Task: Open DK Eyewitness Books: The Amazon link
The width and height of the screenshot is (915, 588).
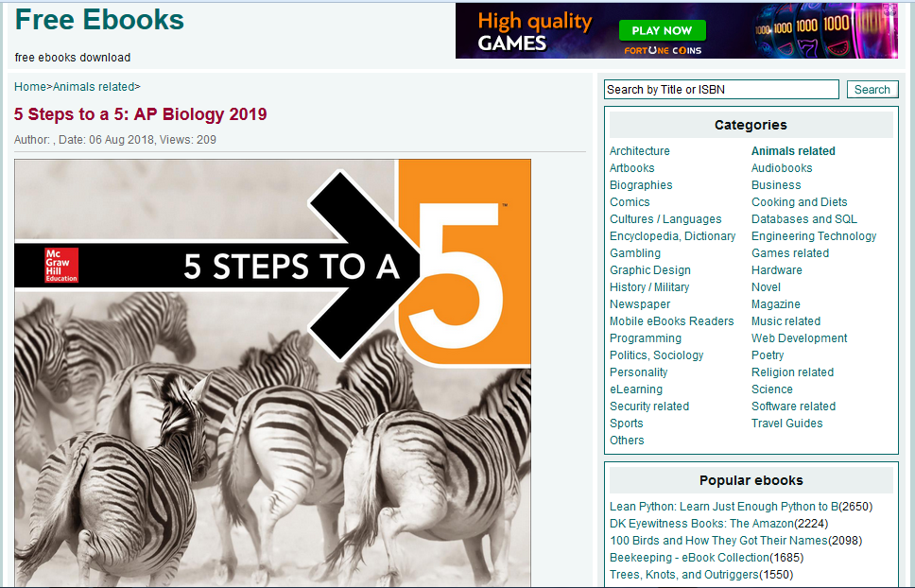Action: [x=701, y=524]
